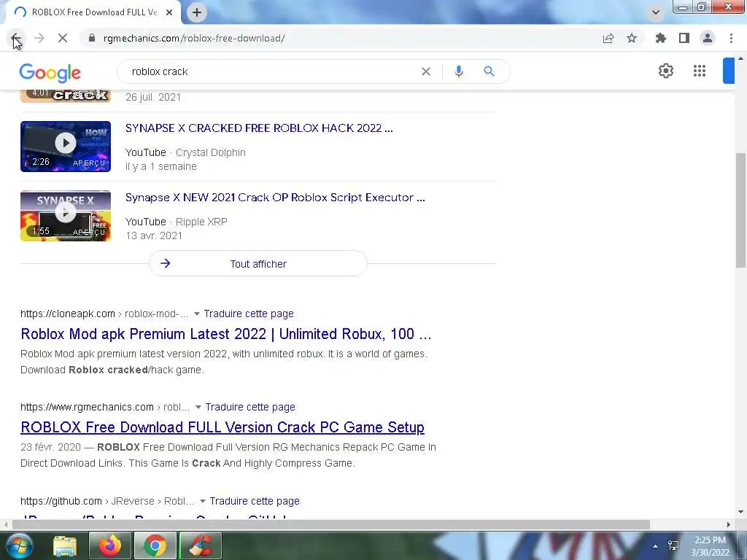Click the network tray icon

click(x=673, y=545)
